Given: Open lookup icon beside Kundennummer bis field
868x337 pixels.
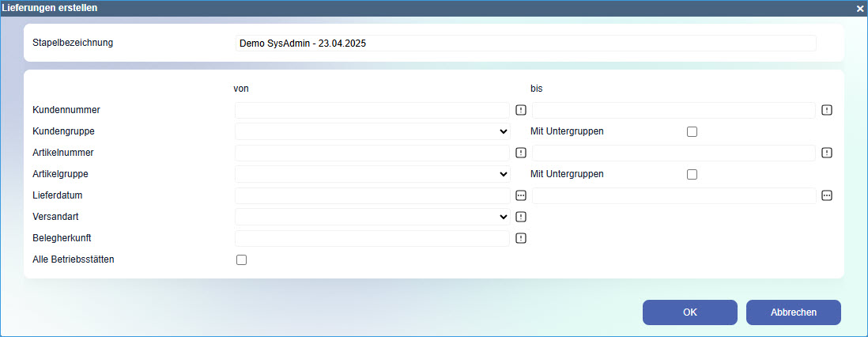Looking at the screenshot, I should coord(827,110).
